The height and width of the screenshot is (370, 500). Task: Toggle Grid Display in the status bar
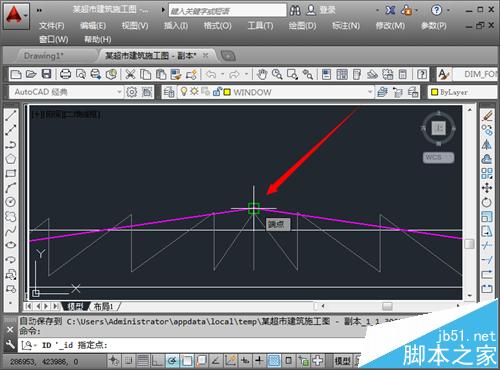[143, 361]
